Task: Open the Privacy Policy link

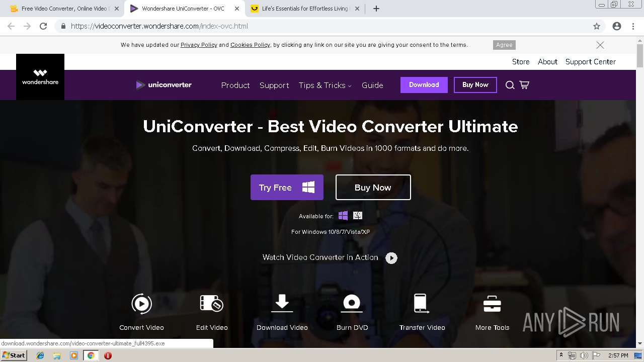Action: 199,45
